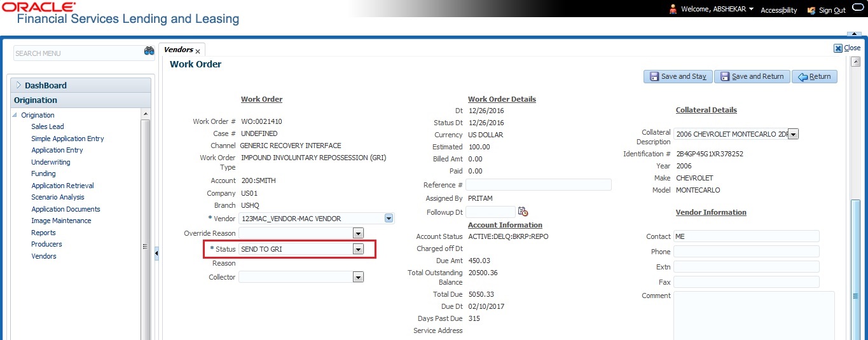Open Underwriting in the menu
Viewport: 868px width, 340px height.
pyautogui.click(x=51, y=162)
